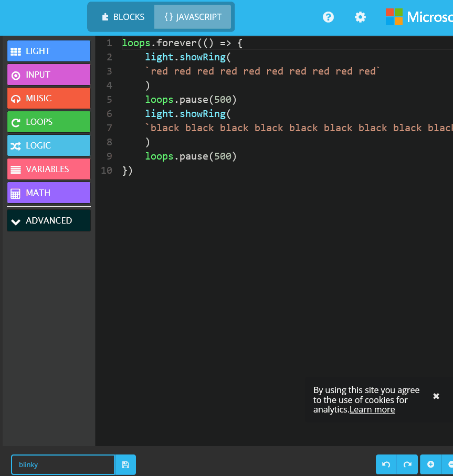The image size is (453, 476).
Task: Dismiss the cookie consent notice
Action: tap(436, 396)
